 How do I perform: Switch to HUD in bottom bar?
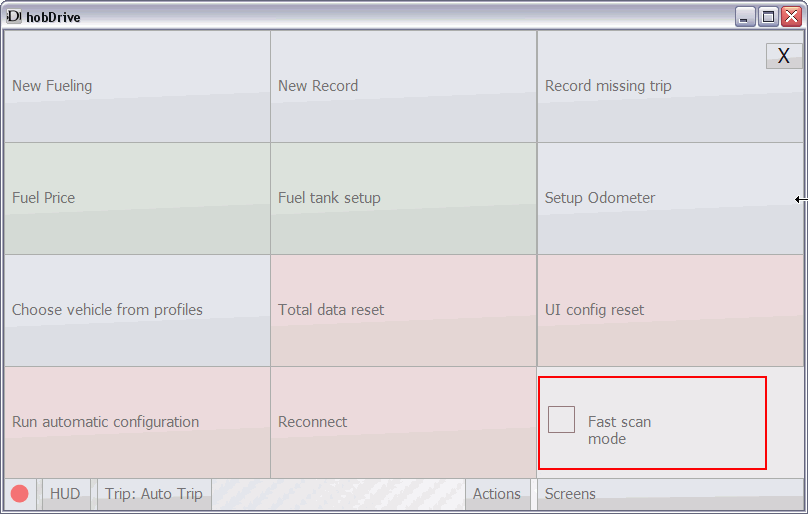pyautogui.click(x=65, y=494)
